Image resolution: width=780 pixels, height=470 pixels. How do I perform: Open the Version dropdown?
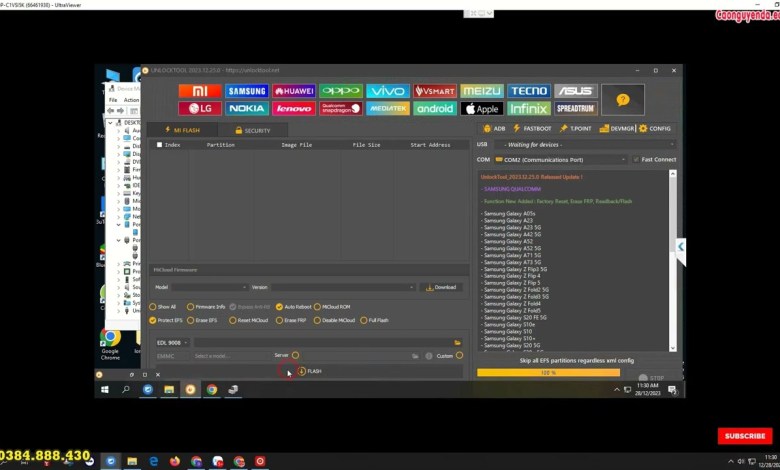click(343, 287)
